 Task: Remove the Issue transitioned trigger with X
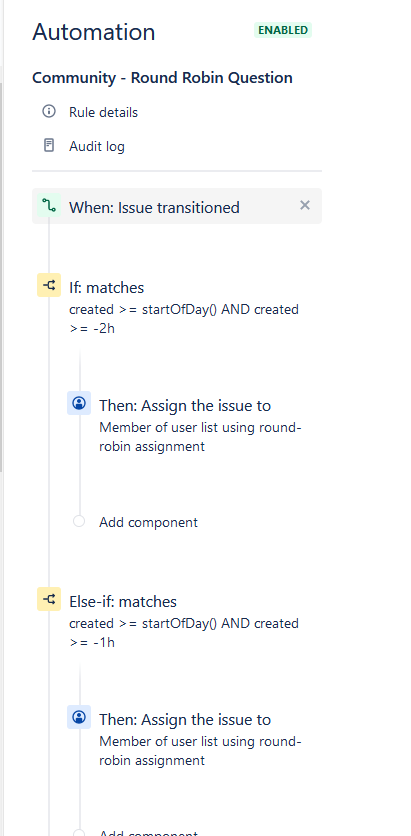coord(304,205)
